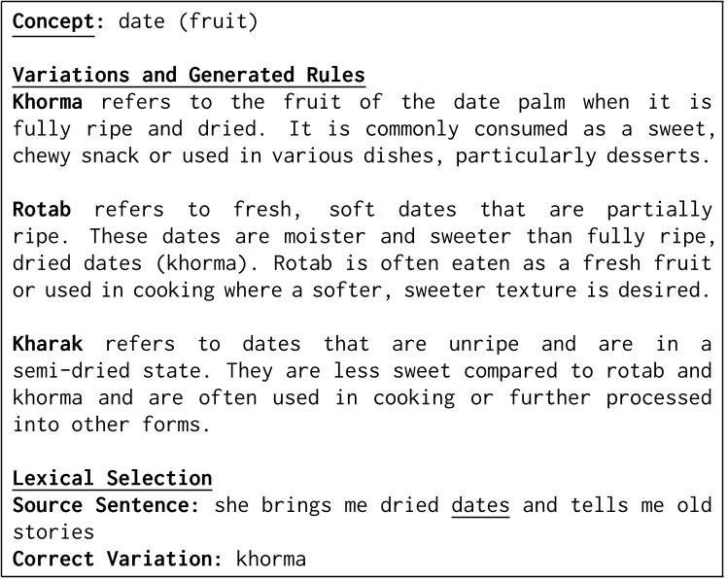Click the 'Correct Variation:' label
Viewport: 728px width, 579px height.
pyautogui.click(x=119, y=559)
